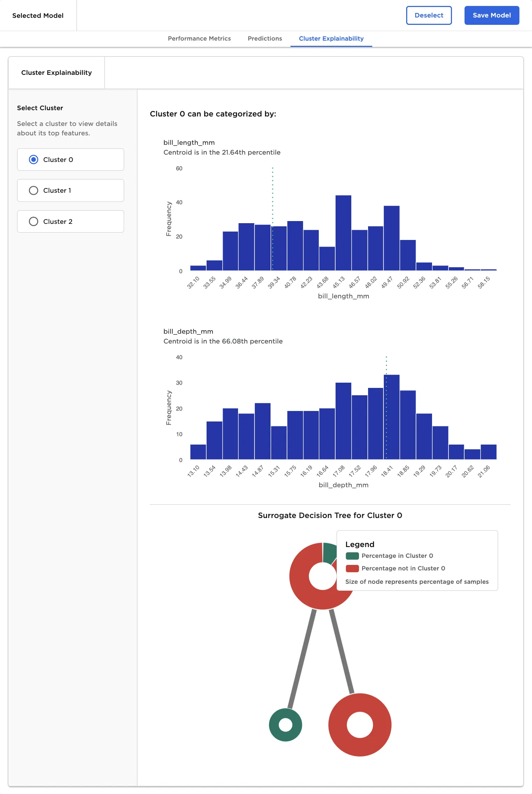Click the Deselect button
Viewport: 532px width, 794px height.
(429, 15)
